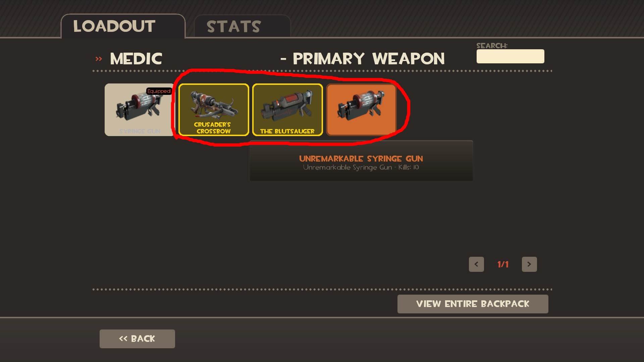Image resolution: width=644 pixels, height=362 pixels.
Task: Click the Equipped badge on Syringe Gun
Action: tap(159, 91)
